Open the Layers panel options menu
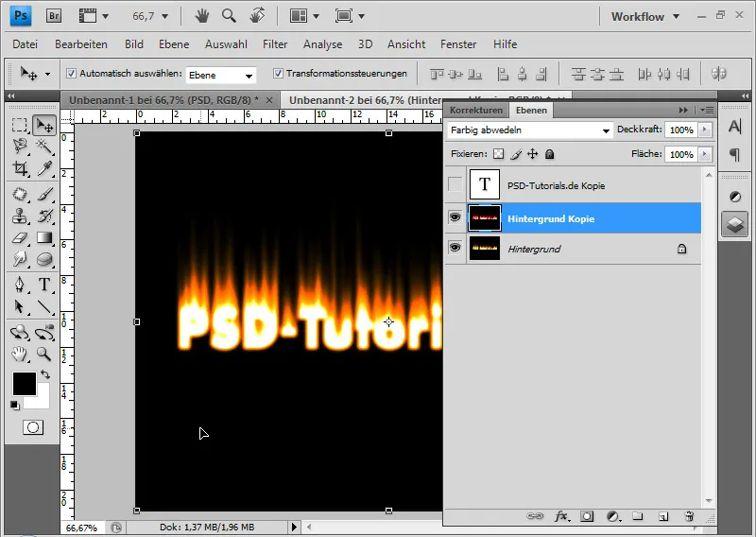Screen dimensions: 756x537 [x=707, y=110]
